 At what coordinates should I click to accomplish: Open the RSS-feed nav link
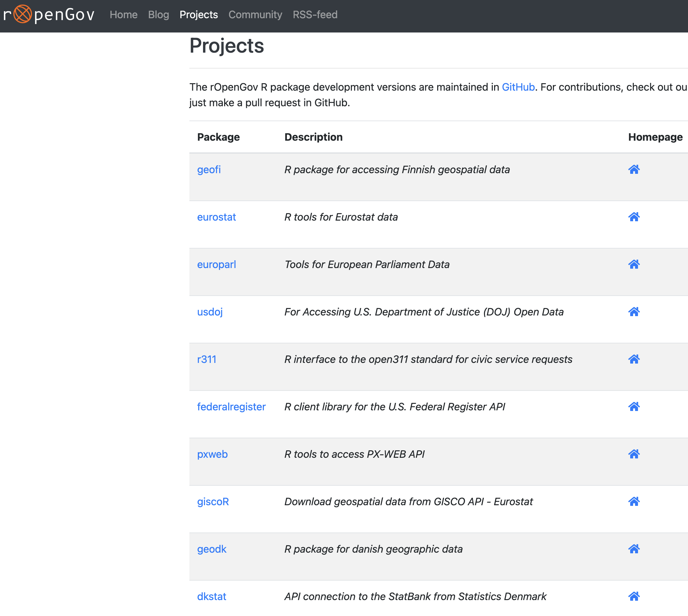click(315, 15)
